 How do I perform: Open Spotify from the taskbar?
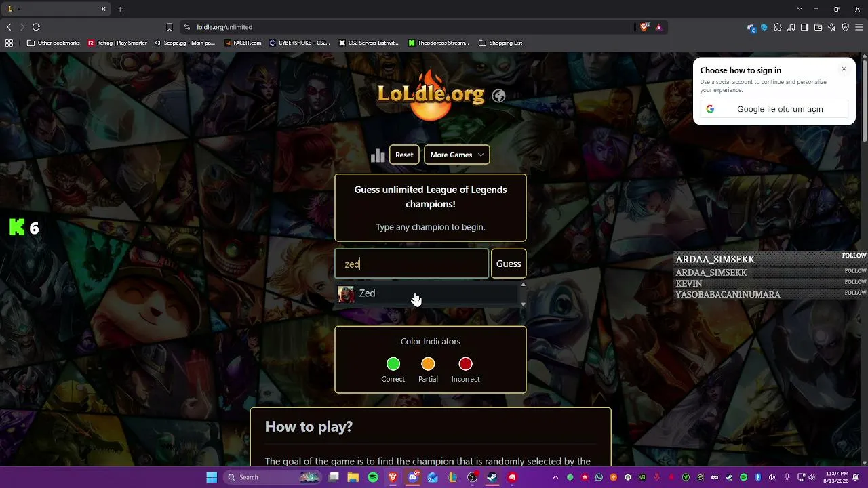tap(373, 477)
